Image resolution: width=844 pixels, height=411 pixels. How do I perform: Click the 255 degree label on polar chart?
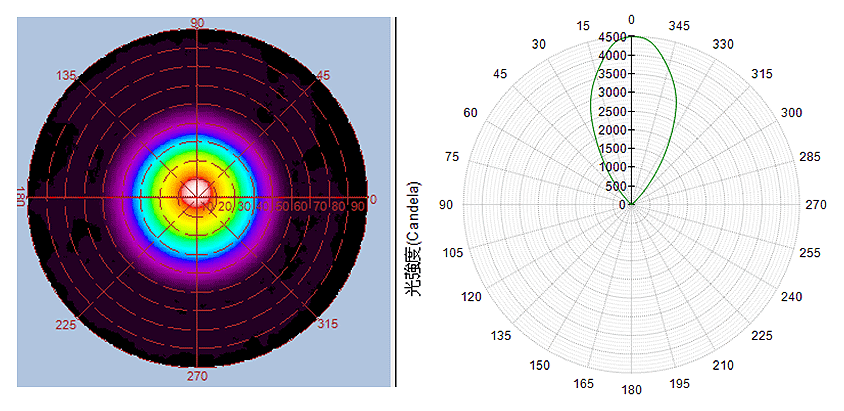click(x=810, y=253)
